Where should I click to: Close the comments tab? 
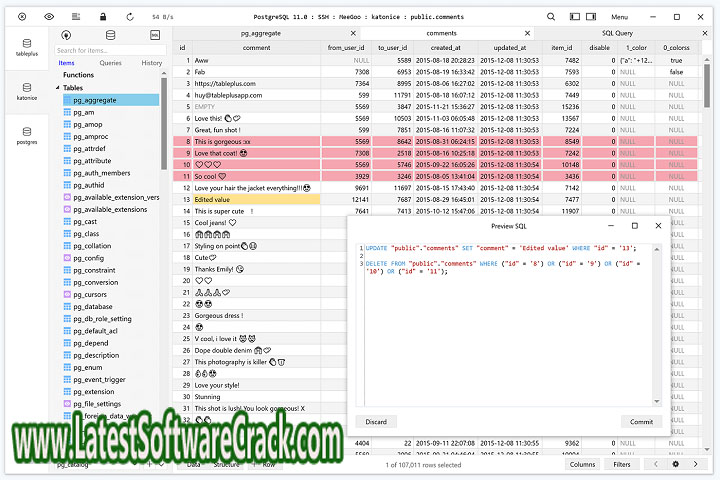click(527, 33)
